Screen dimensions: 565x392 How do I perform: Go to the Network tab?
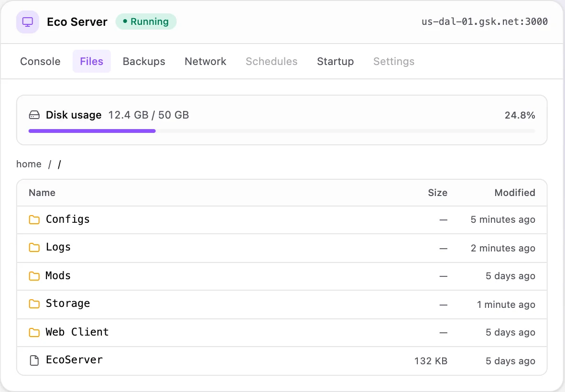pos(206,61)
